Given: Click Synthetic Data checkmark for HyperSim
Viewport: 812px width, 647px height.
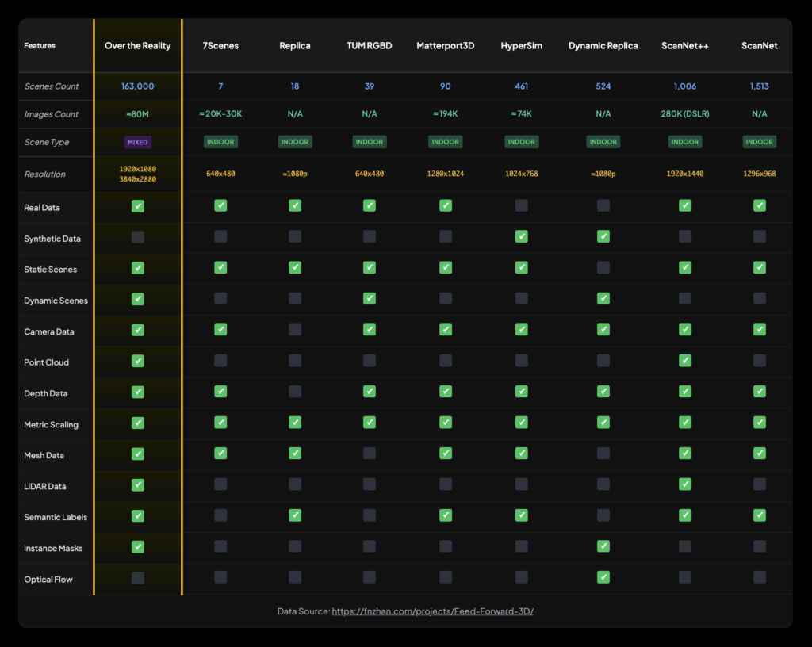Looking at the screenshot, I should tap(521, 236).
